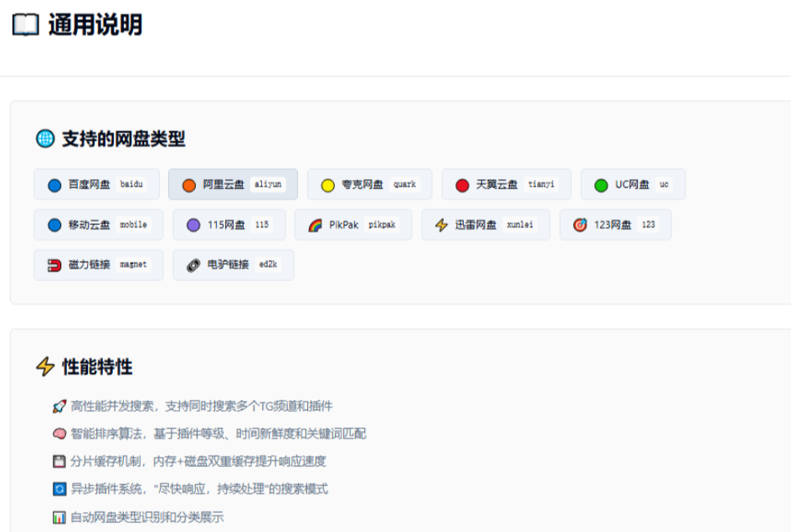Choose the 115网盘 label
The image size is (791, 532).
(226, 225)
